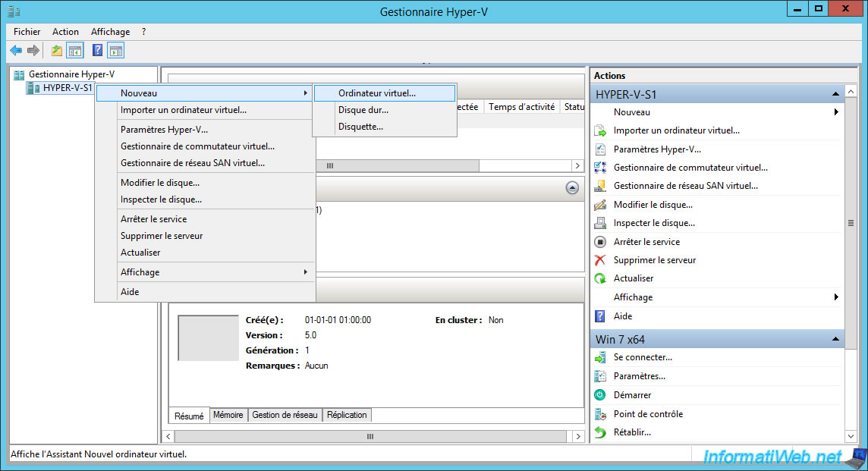Click Démarrer action under Win 7 x64
The height and width of the screenshot is (471, 868).
point(632,395)
